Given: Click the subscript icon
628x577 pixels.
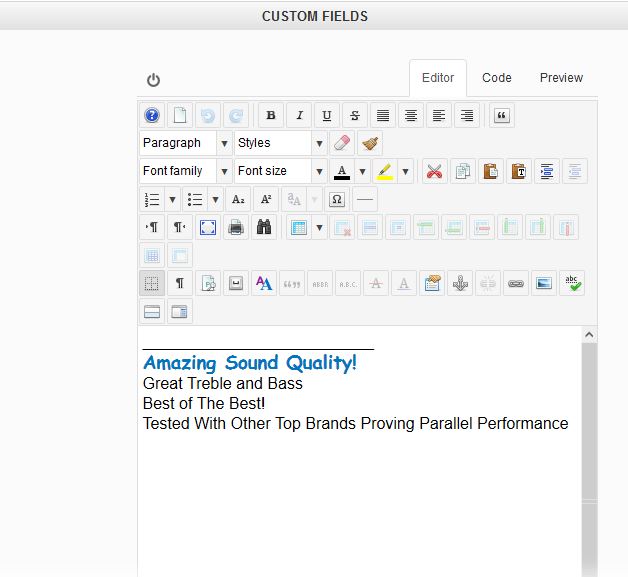Looking at the screenshot, I should [238, 199].
